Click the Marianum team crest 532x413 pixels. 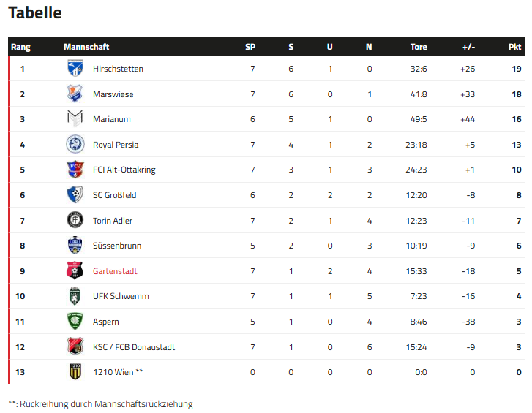tap(75, 119)
